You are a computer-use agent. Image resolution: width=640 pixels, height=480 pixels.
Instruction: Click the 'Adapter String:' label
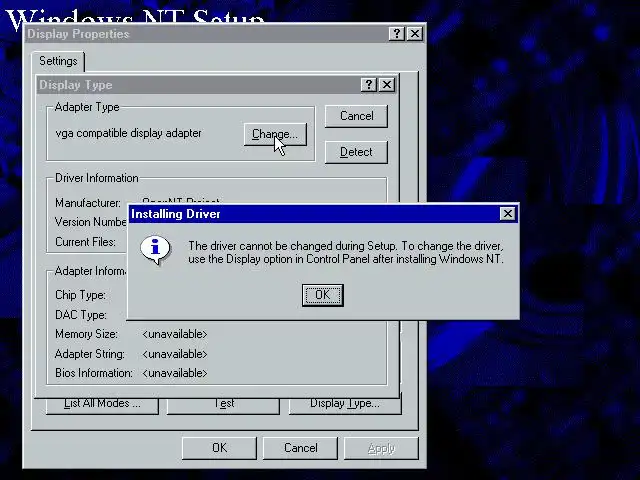[x=90, y=354]
